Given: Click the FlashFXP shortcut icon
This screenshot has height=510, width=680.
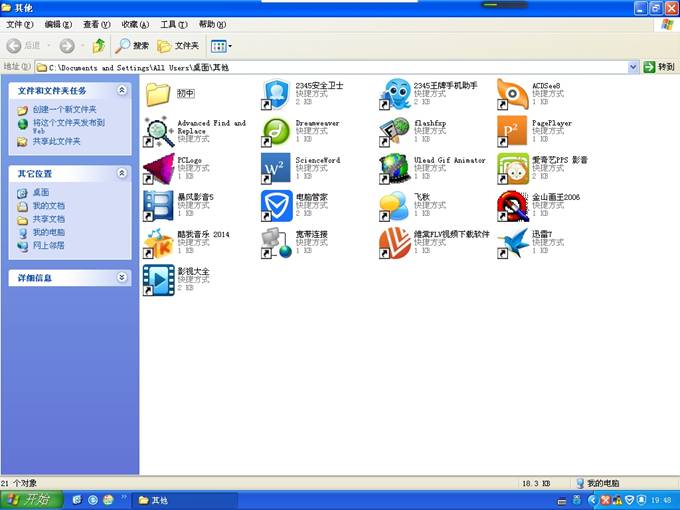Looking at the screenshot, I should coord(394,131).
